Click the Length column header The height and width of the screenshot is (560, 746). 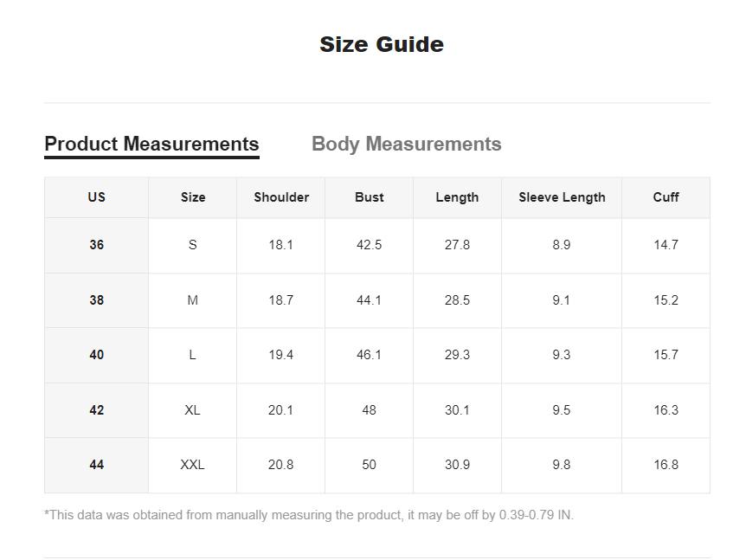click(x=457, y=197)
